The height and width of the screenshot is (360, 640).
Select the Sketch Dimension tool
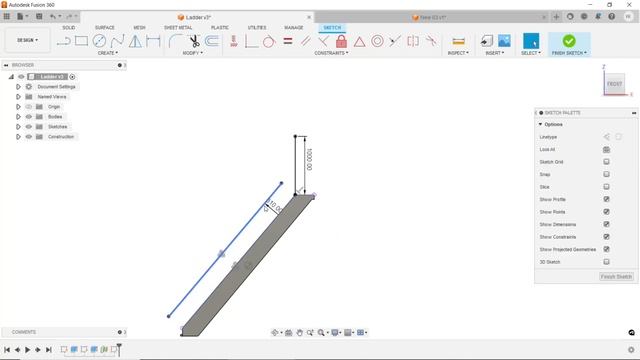coord(153,41)
